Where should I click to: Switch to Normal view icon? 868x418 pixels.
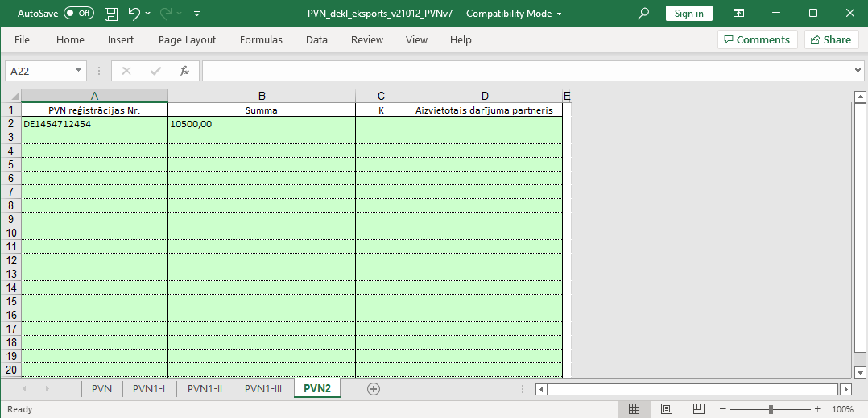(x=634, y=409)
